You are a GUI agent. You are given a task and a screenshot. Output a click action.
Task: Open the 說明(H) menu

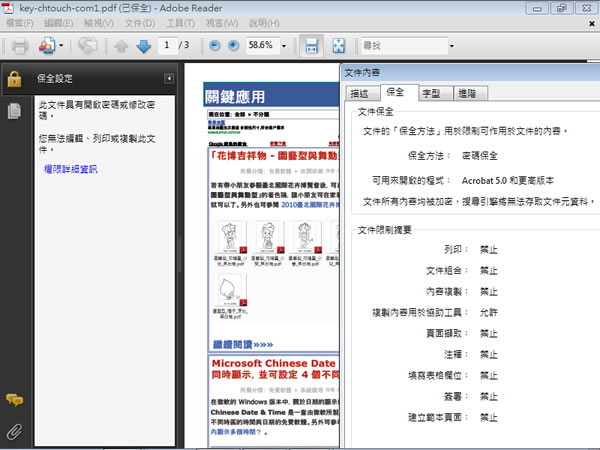[x=264, y=23]
